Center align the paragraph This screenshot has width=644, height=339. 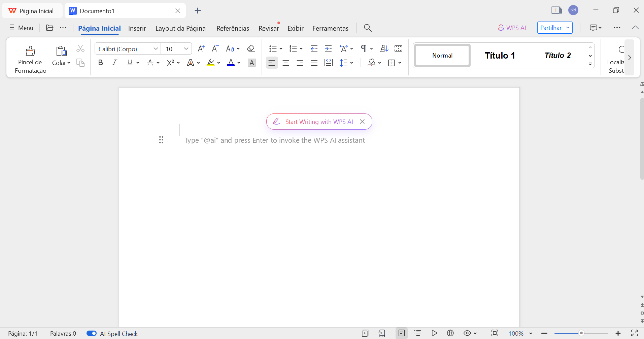286,63
